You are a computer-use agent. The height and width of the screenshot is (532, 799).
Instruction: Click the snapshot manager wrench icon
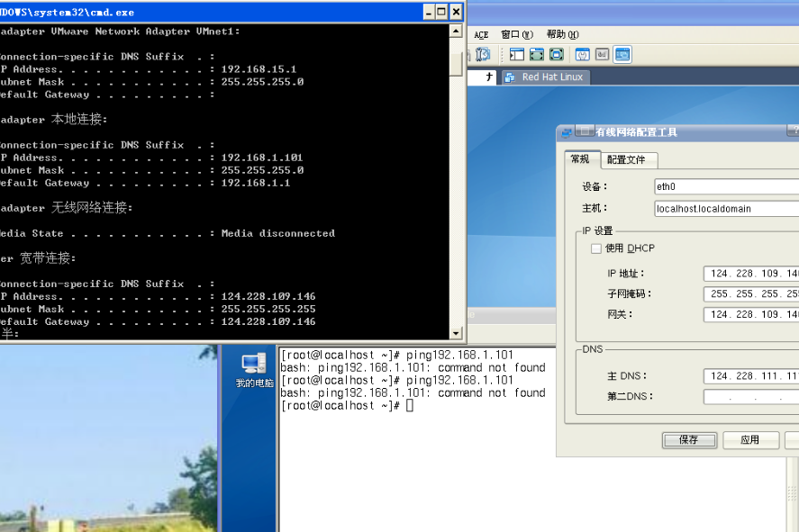pos(483,55)
